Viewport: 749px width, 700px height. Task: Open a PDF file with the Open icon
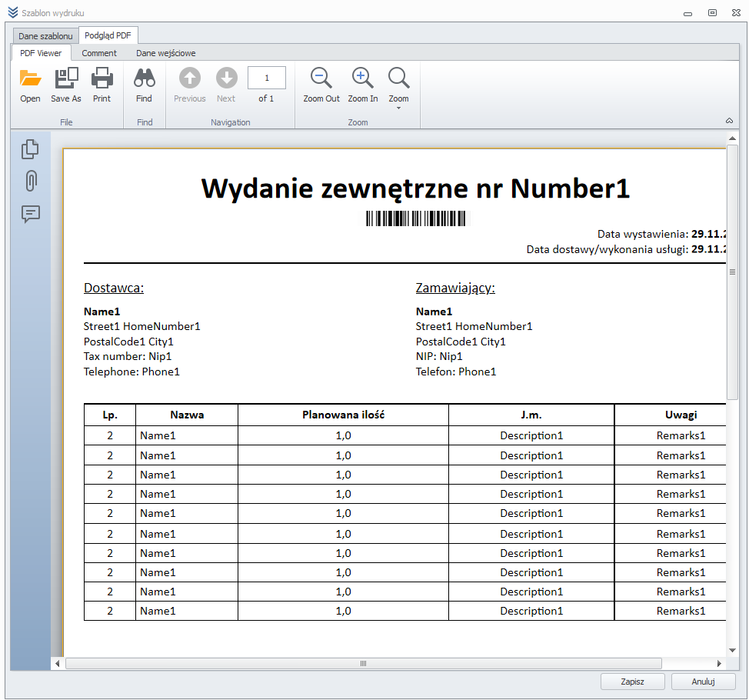pos(30,85)
